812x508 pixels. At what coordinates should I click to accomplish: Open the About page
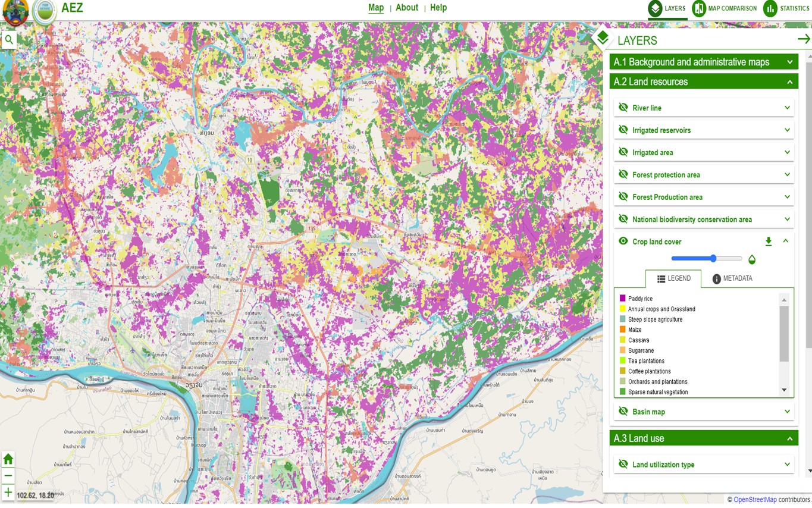[407, 8]
